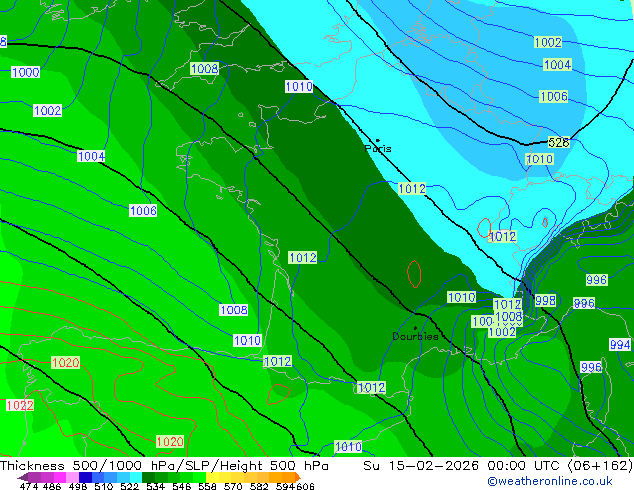
Task: Click the purple arrow start of legend
Action: pyautogui.click(x=22, y=477)
